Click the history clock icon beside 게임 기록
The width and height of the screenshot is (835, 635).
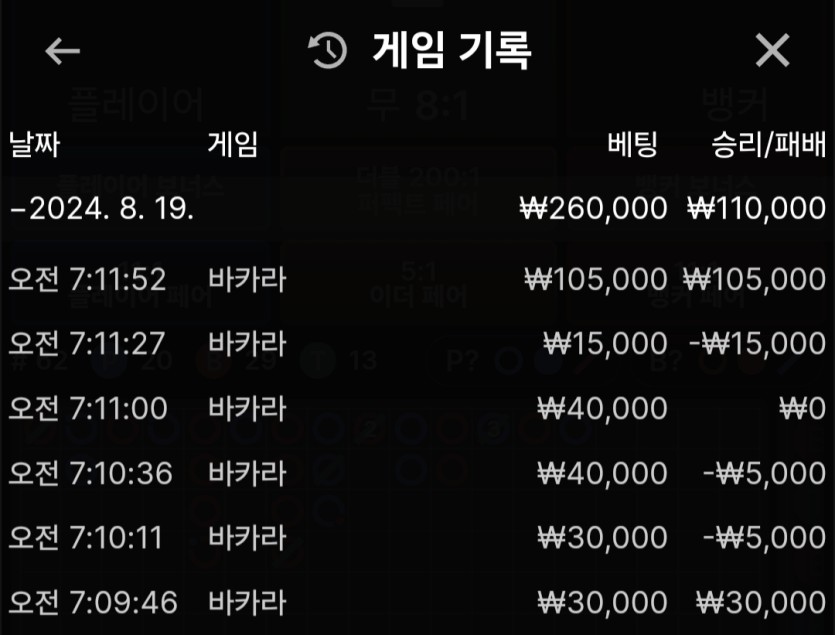(328, 51)
